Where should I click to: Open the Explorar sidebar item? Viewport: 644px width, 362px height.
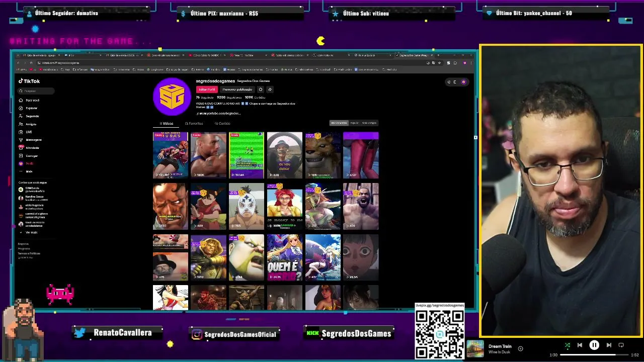(x=28, y=108)
